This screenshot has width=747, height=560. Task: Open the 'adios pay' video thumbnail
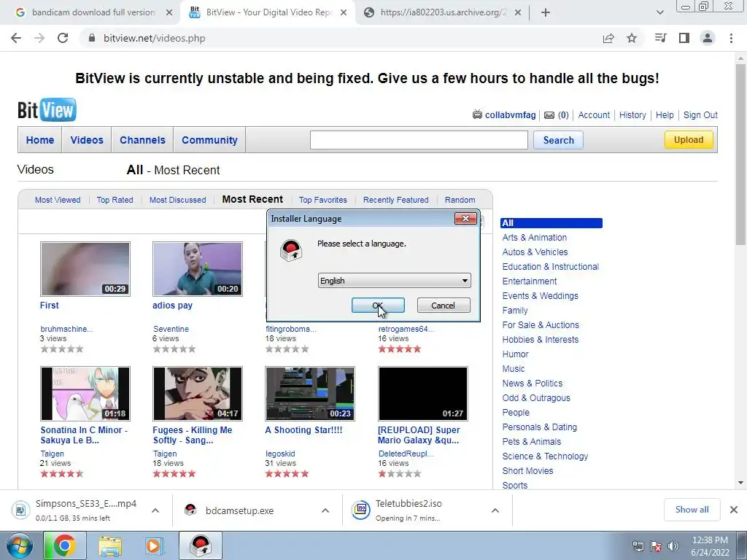click(x=198, y=269)
